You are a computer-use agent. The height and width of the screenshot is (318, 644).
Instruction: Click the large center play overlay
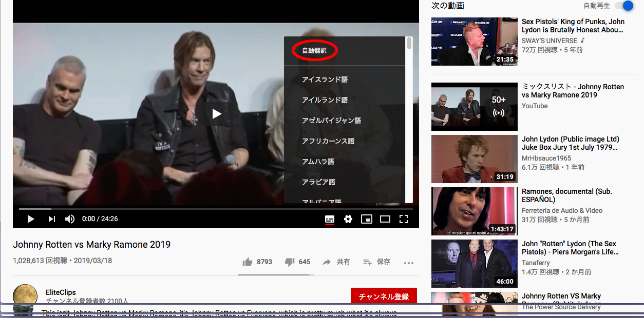tap(216, 113)
